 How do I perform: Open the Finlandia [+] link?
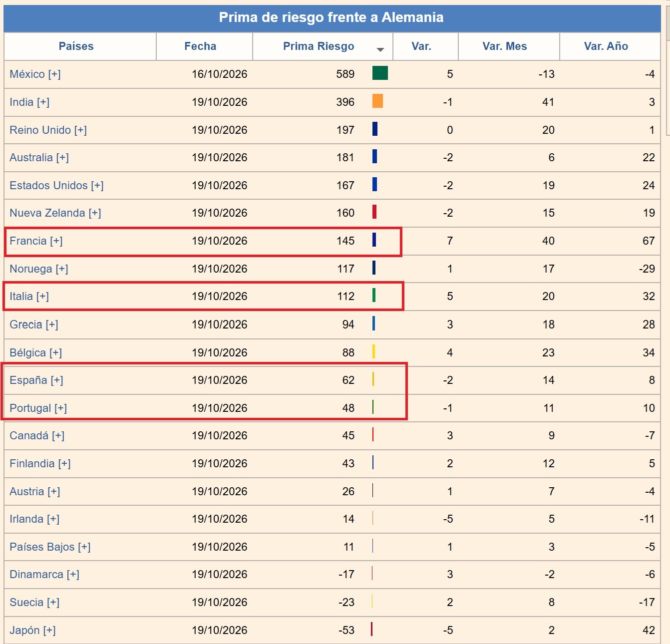40,464
